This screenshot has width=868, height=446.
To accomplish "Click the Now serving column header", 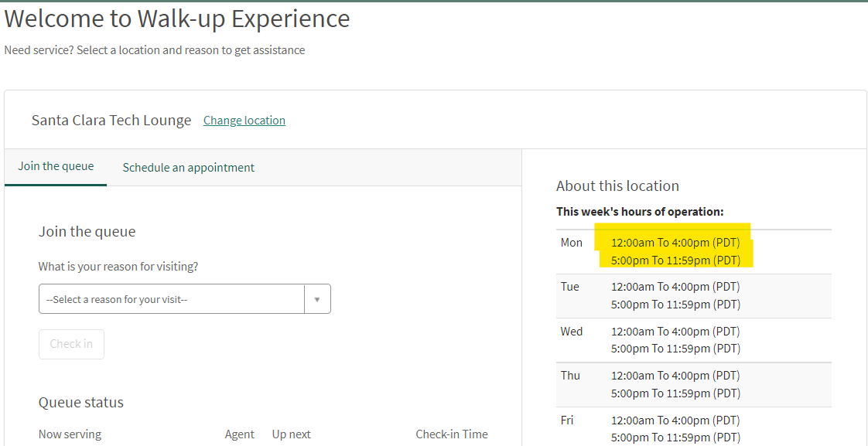I will 70,434.
